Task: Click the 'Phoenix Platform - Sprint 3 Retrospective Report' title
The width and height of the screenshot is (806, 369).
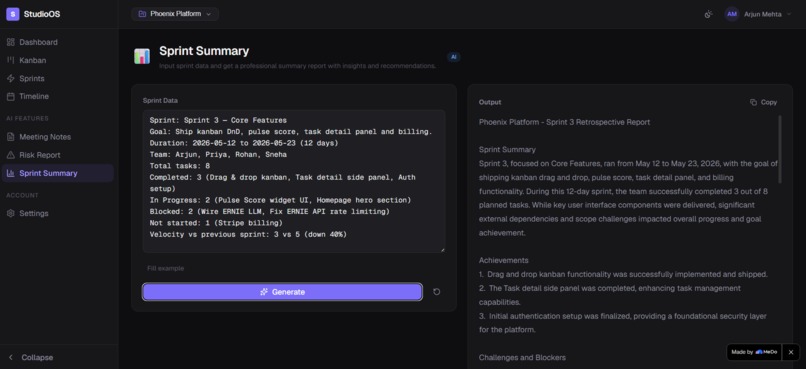Action: point(564,122)
